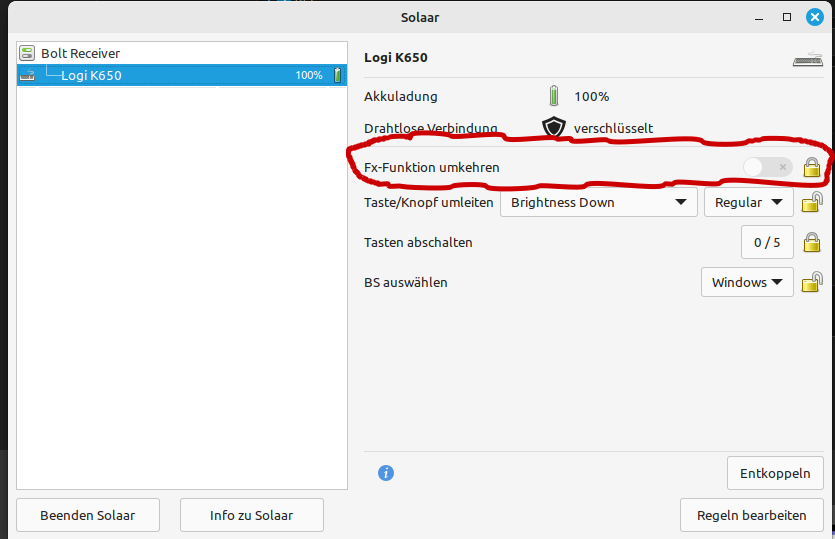Click the Bolt Receiver icon
Screen dimensions: 835x539
[x=27, y=53]
